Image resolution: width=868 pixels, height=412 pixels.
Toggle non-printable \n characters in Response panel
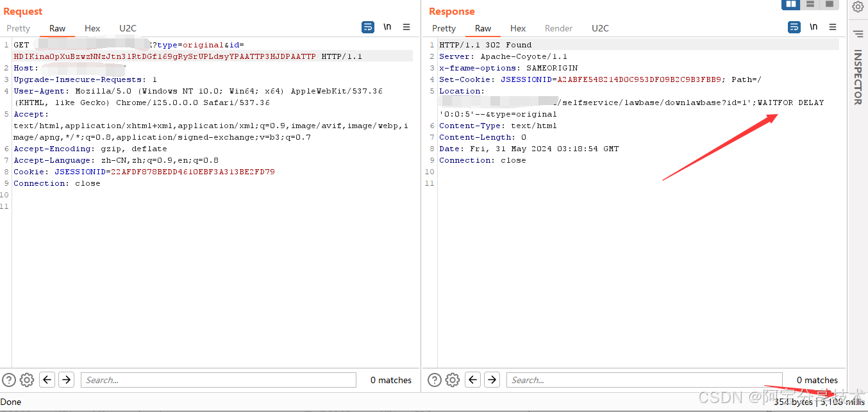click(814, 27)
